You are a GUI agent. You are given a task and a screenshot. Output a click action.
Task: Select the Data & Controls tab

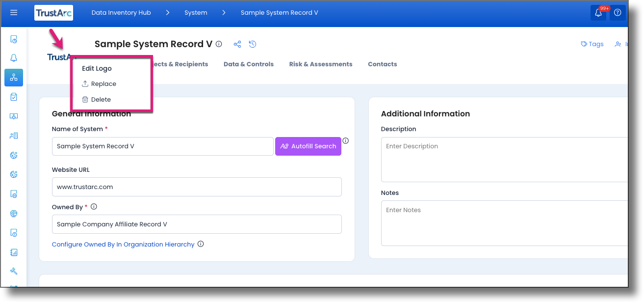[x=248, y=64]
